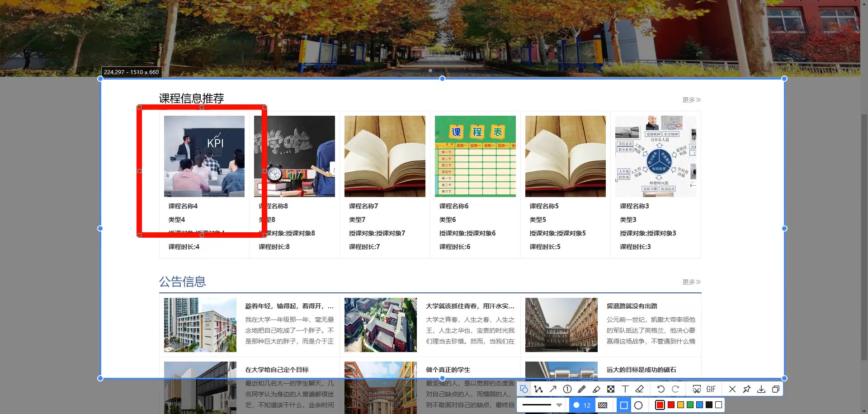Pin the screenshot to screen

tap(747, 389)
